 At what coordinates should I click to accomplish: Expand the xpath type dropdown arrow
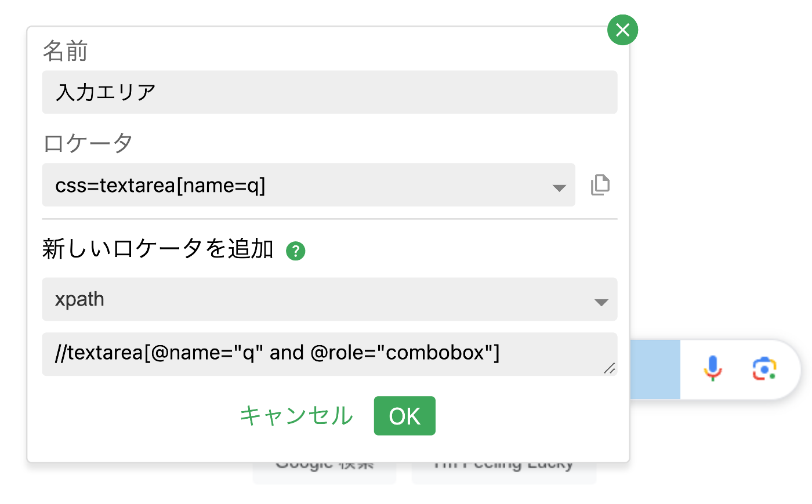coord(601,302)
